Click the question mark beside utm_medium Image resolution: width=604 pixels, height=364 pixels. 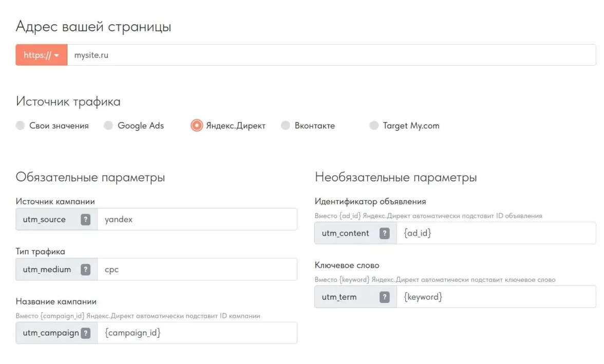click(x=86, y=269)
